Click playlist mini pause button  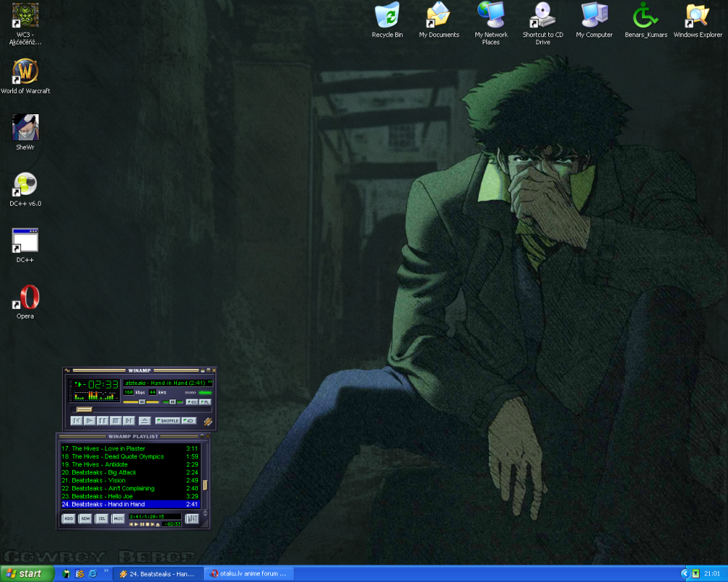pos(142,525)
